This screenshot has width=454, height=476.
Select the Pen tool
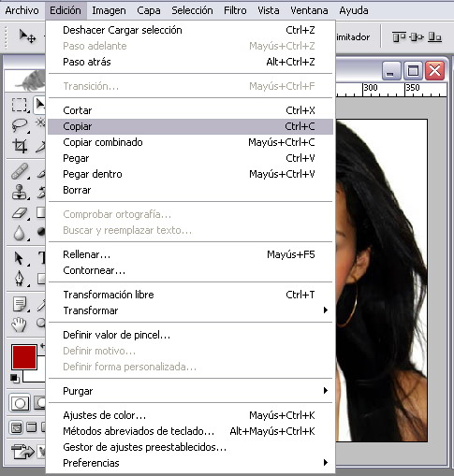[x=20, y=278]
